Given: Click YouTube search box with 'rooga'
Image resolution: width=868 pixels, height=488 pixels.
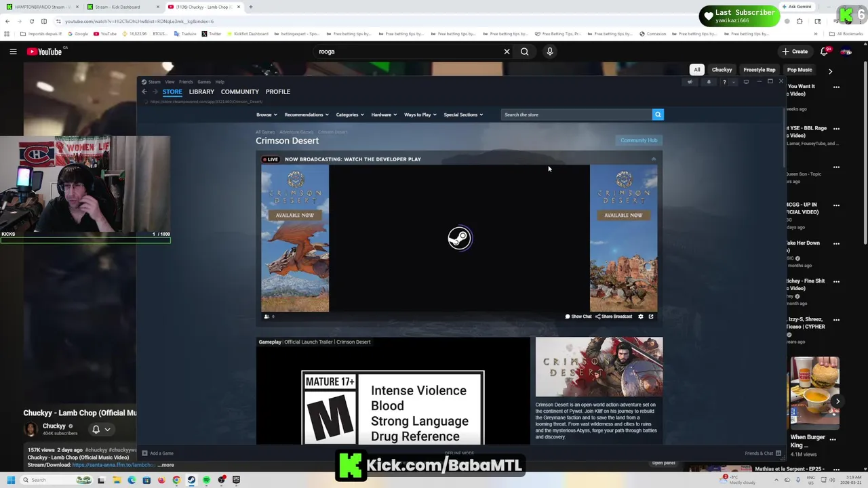Looking at the screenshot, I should [407, 52].
